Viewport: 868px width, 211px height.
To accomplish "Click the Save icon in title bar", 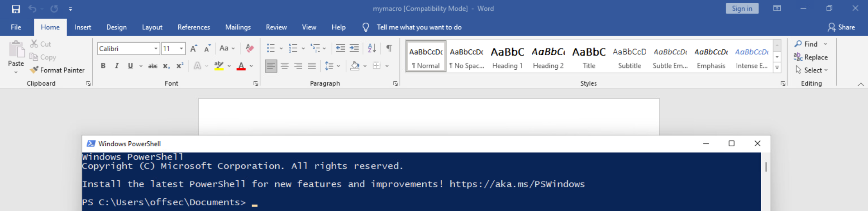I will tap(16, 9).
